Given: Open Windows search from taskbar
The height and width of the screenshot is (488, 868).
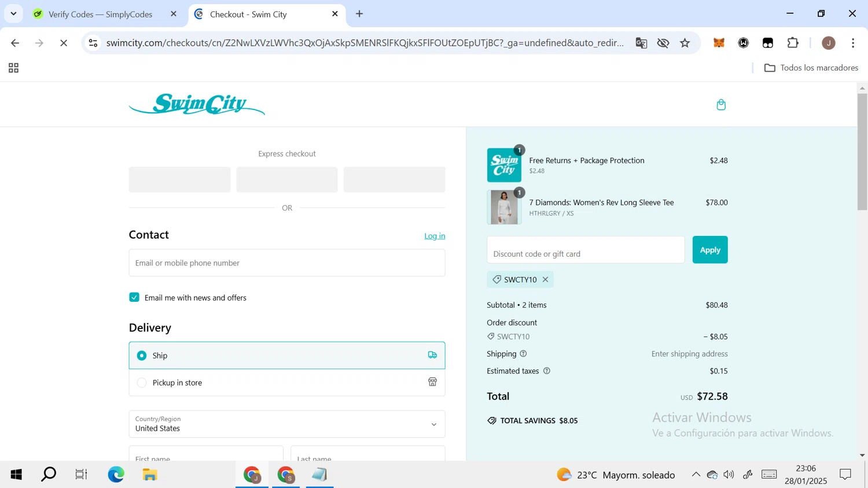Looking at the screenshot, I should (x=49, y=475).
